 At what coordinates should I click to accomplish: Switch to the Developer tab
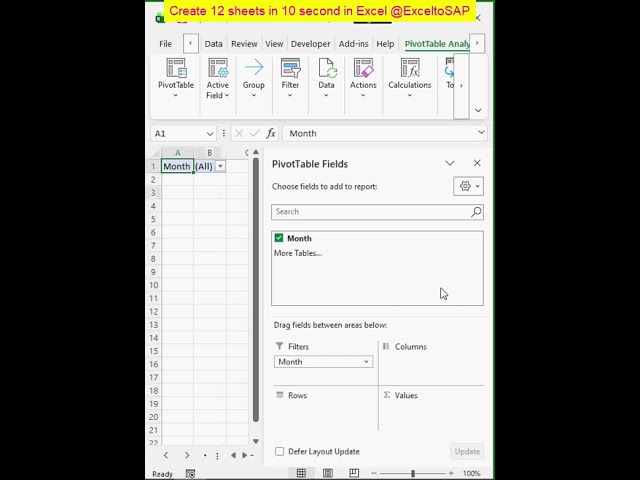pos(311,44)
